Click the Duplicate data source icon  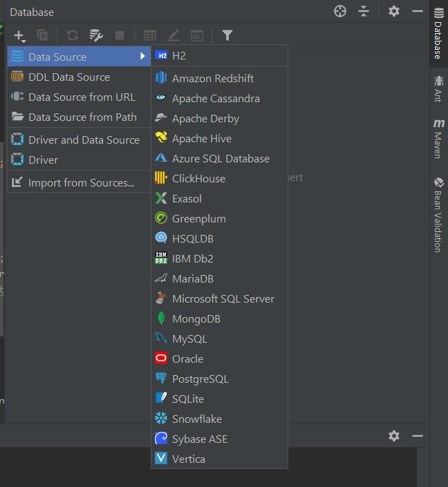(x=42, y=35)
